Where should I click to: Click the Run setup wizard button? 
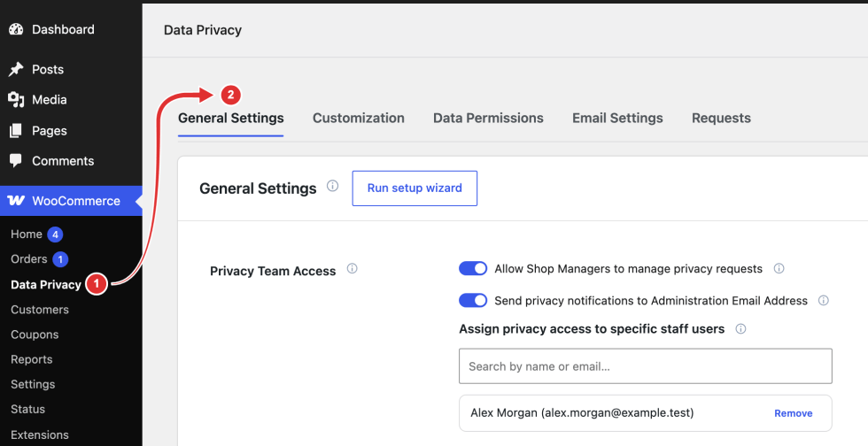[415, 188]
